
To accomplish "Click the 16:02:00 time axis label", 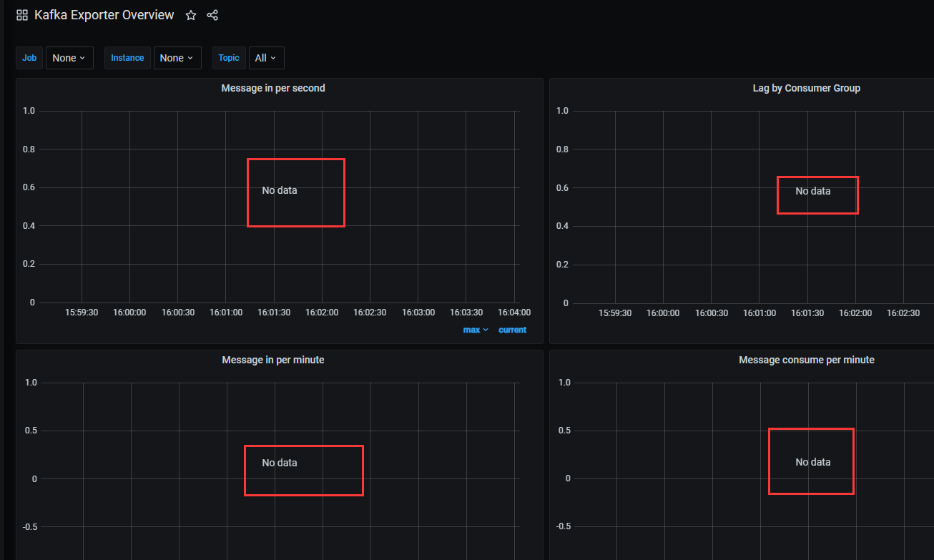I will [x=322, y=312].
